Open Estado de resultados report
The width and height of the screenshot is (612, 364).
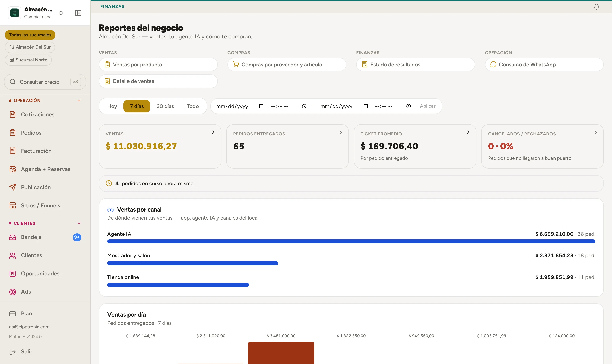click(x=415, y=65)
